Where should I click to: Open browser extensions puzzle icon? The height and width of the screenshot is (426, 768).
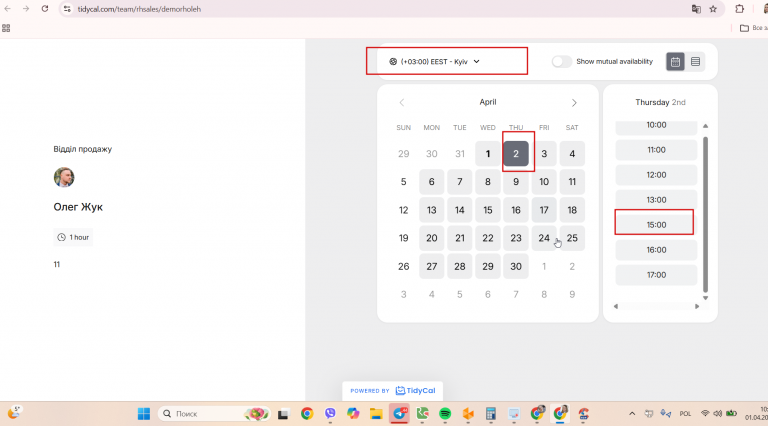click(740, 9)
